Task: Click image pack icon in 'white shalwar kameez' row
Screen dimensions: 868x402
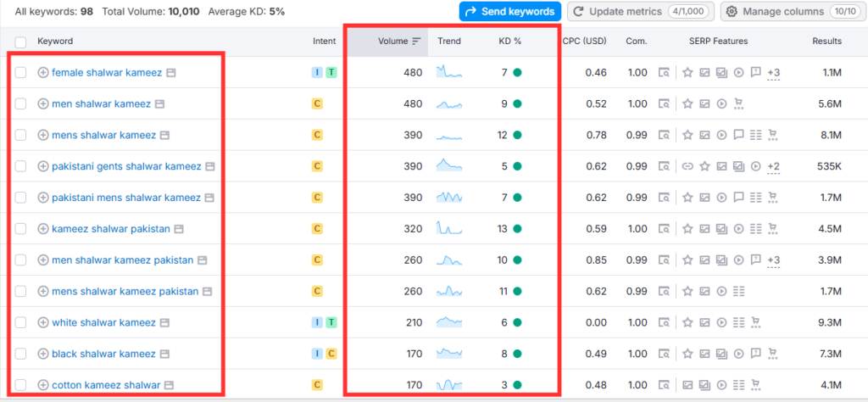Action: 704,322
